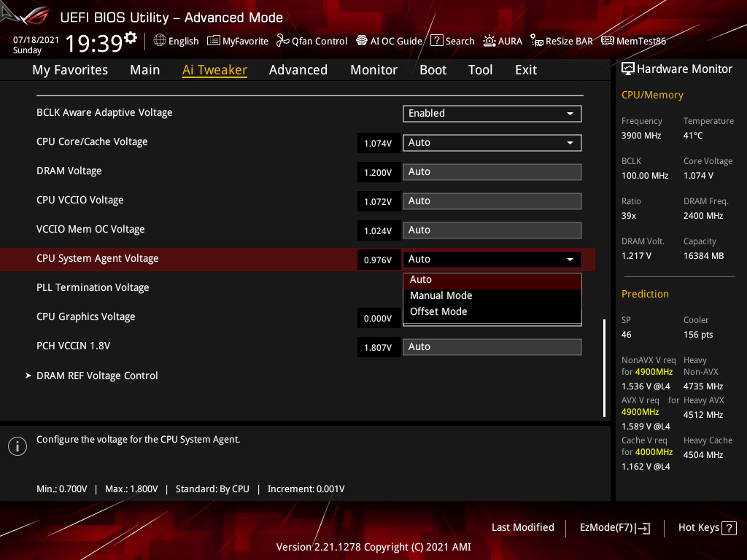Click the DRAM Voltage value field
Image resolution: width=747 pixels, height=560 pixels.
(379, 172)
